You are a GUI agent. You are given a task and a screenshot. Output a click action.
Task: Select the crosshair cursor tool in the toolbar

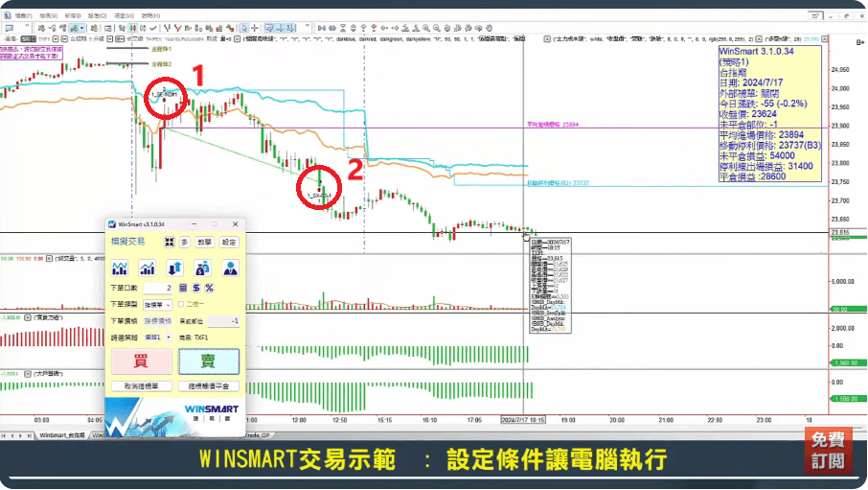(254, 28)
